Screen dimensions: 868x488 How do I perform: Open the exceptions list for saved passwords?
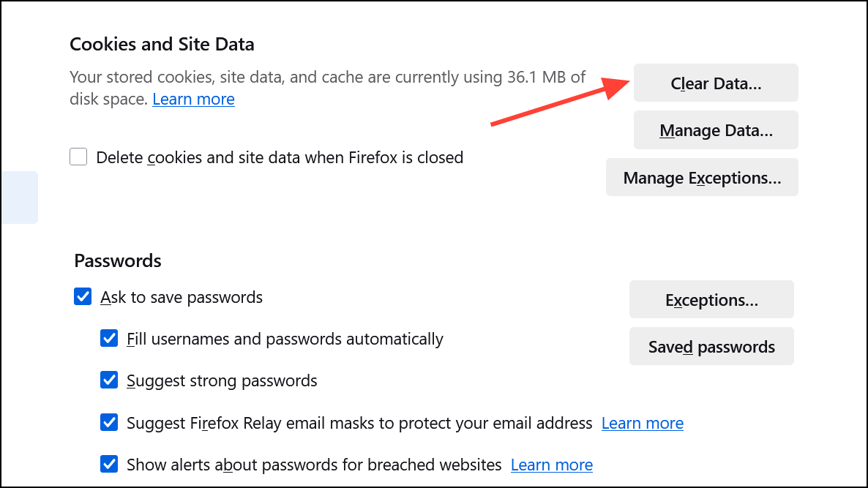(711, 299)
